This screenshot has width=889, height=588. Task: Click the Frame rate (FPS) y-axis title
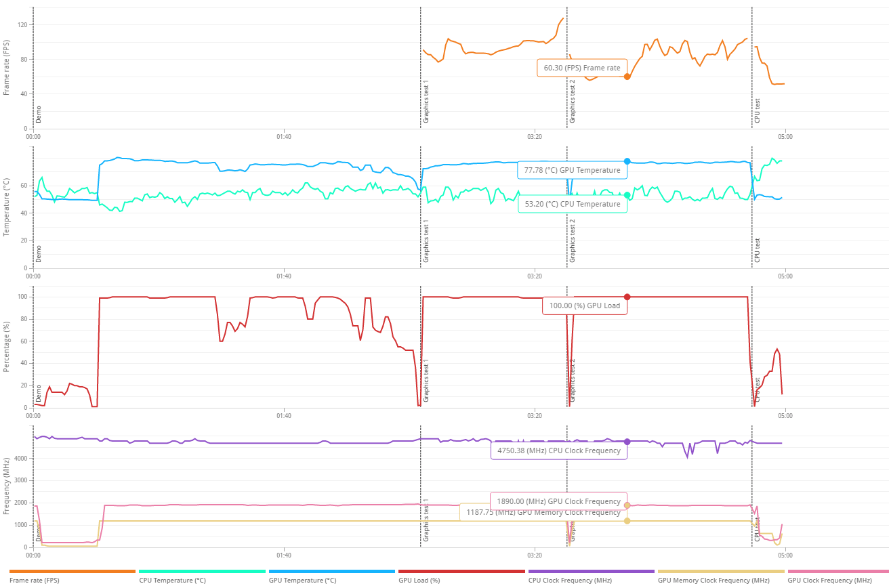(7, 68)
